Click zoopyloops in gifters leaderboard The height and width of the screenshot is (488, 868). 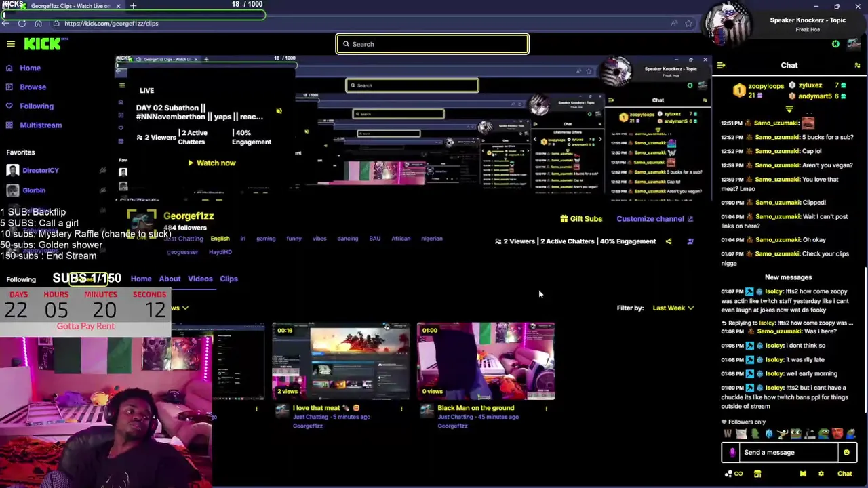(766, 86)
